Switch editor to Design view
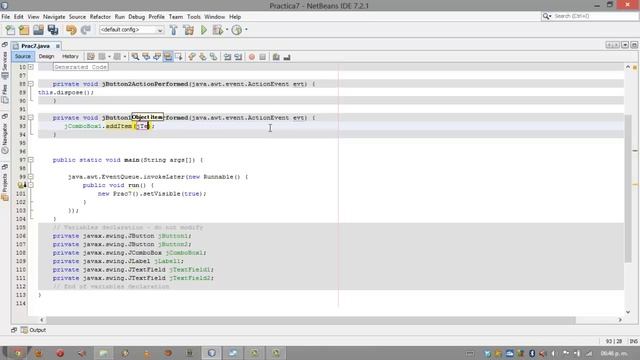This screenshot has height=360, width=640. pyautogui.click(x=46, y=56)
